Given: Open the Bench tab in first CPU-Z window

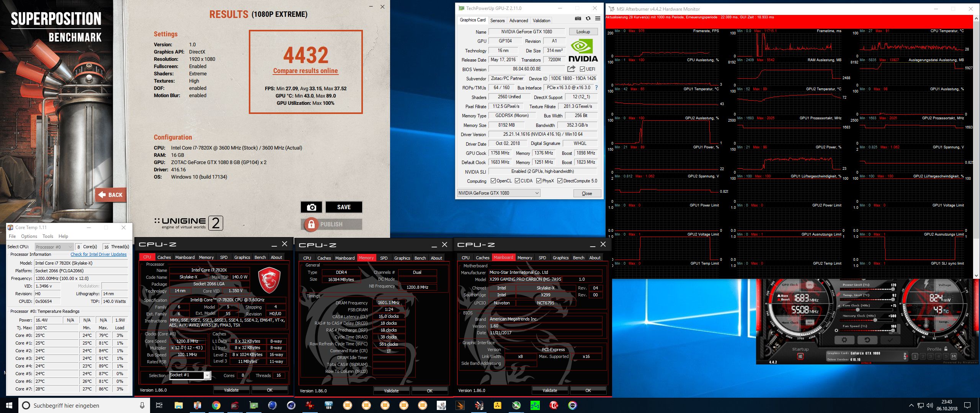Looking at the screenshot, I should tap(260, 257).
